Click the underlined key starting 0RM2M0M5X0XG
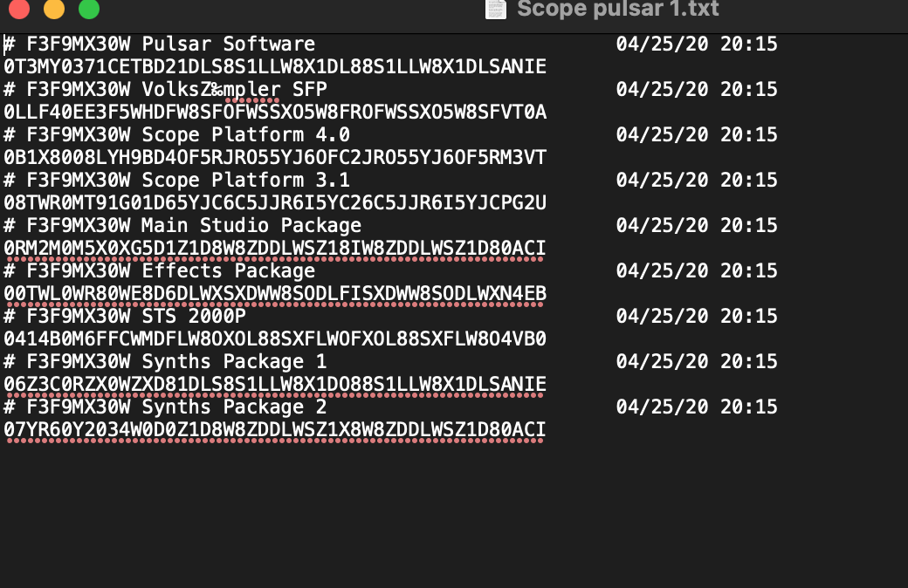Viewport: 908px width, 588px height. pos(275,249)
